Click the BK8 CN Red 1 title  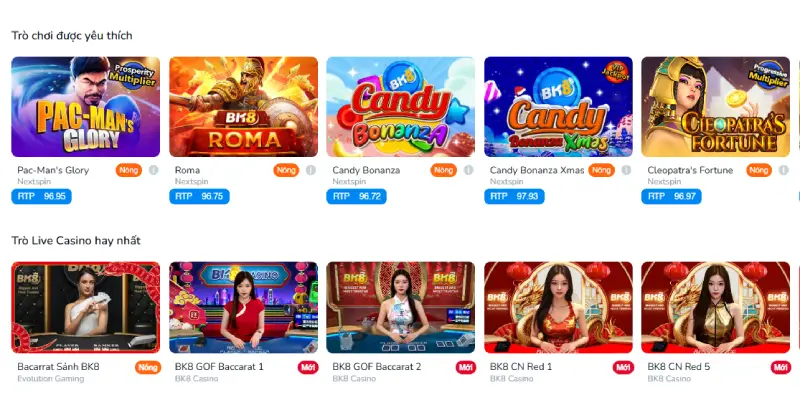(521, 367)
